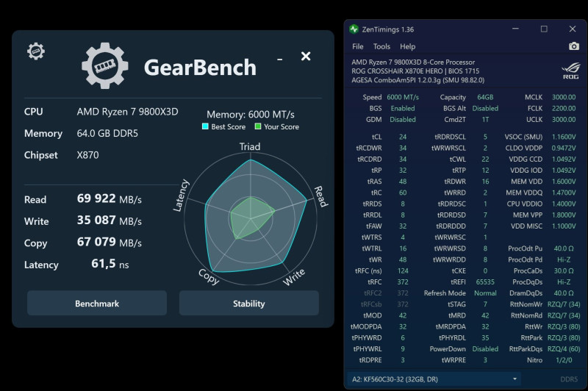Click the ZenTimings app icon in title bar

point(354,29)
